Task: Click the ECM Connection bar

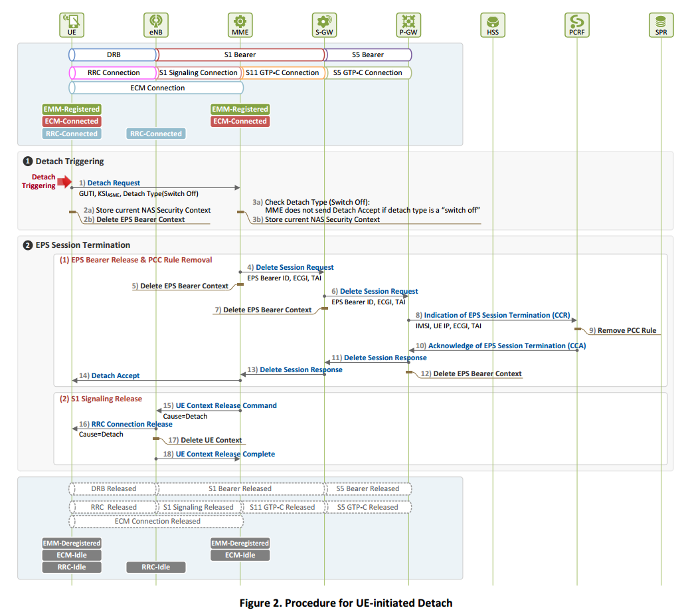Action: 156,88
